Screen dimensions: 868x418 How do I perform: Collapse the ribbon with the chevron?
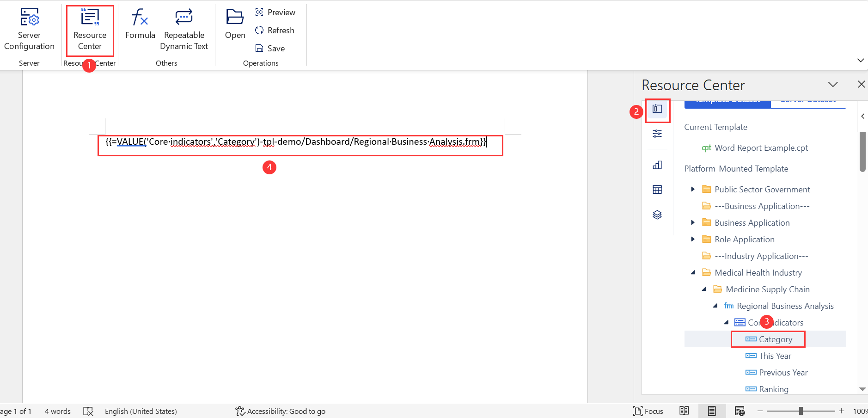point(860,61)
